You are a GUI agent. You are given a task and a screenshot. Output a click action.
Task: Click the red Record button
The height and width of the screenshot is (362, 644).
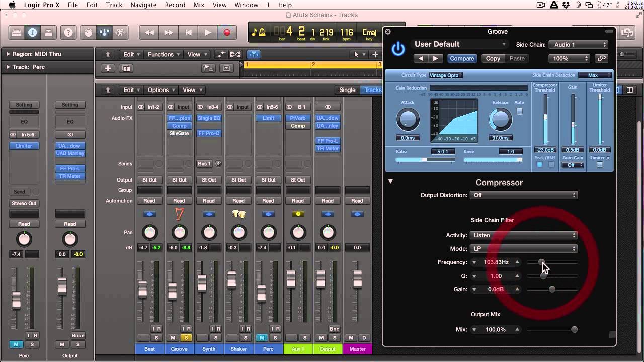click(227, 33)
